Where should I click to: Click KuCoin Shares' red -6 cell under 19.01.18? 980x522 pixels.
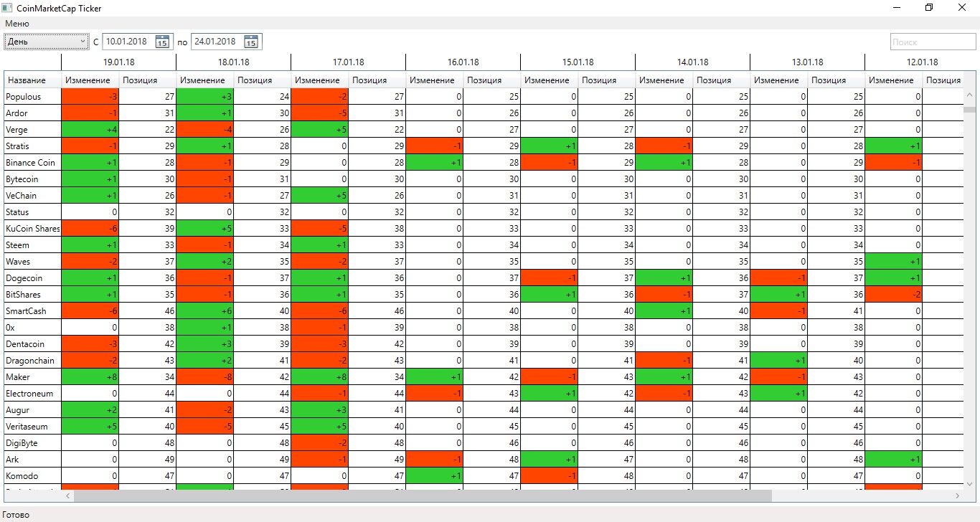(x=90, y=229)
